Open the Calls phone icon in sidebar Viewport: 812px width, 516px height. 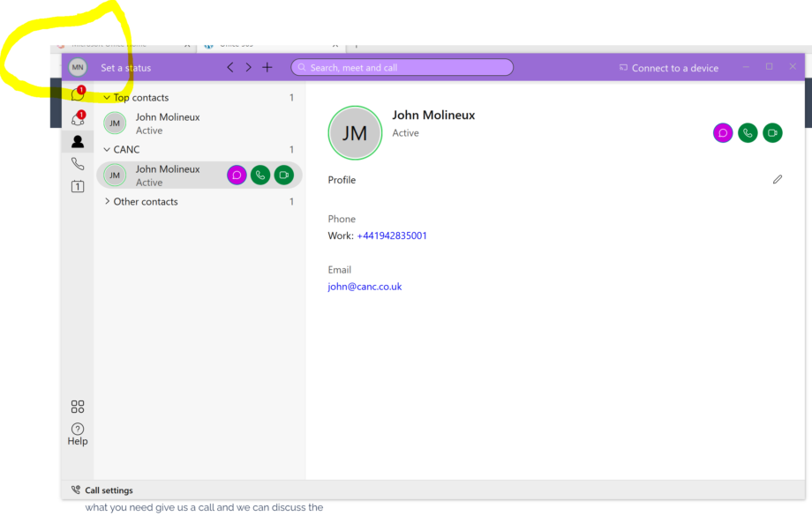(x=78, y=163)
